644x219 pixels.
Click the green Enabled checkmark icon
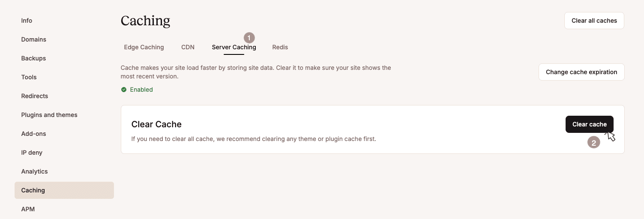click(x=124, y=90)
